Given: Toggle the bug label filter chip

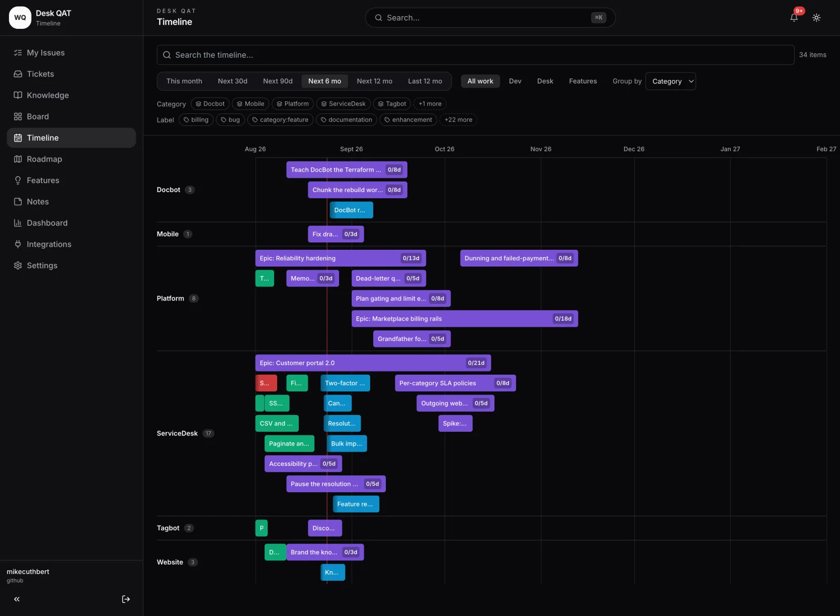Looking at the screenshot, I should [230, 120].
